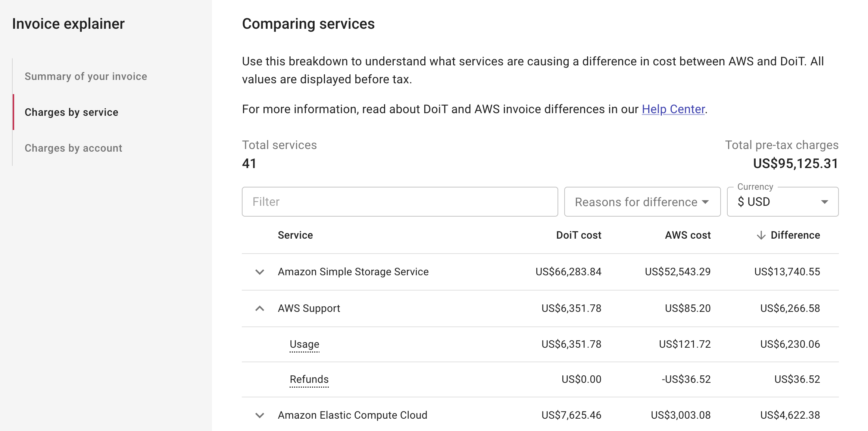This screenshot has height=431, width=868.
Task: Click the Reasons for difference caret icon
Action: [705, 202]
